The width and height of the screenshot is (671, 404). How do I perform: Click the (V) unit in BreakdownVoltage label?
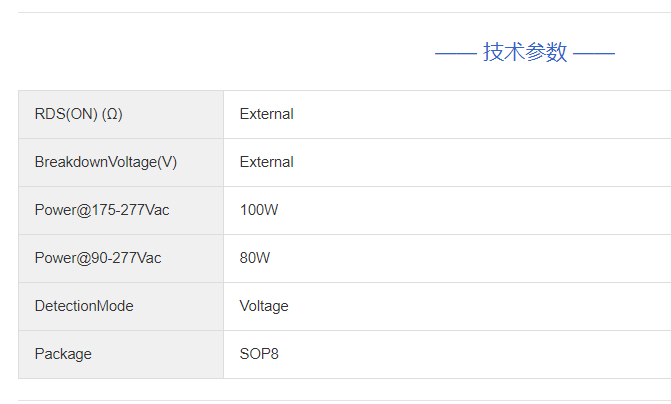[x=167, y=162]
